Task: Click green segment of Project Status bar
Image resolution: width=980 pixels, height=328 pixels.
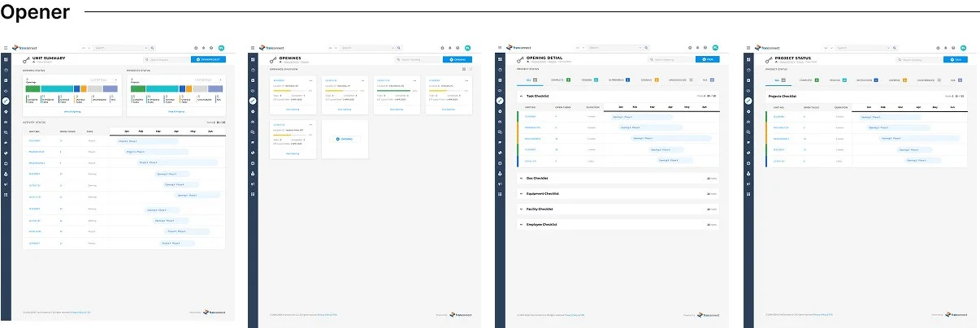Action: click(138, 88)
